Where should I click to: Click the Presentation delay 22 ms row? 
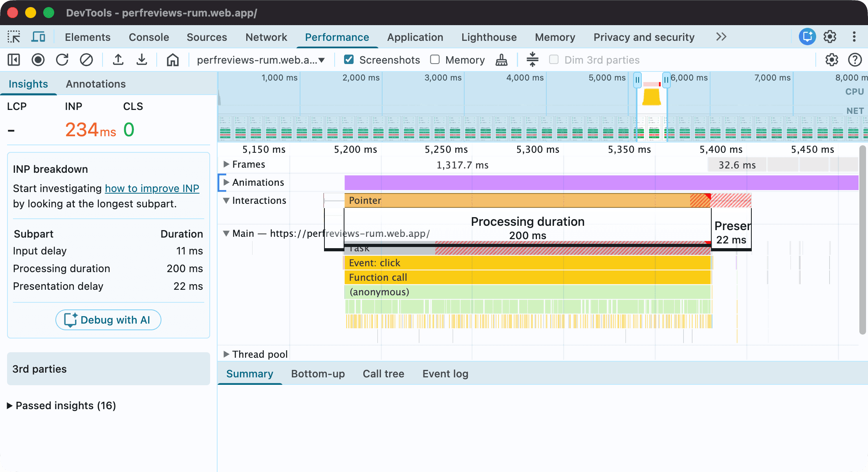point(108,286)
